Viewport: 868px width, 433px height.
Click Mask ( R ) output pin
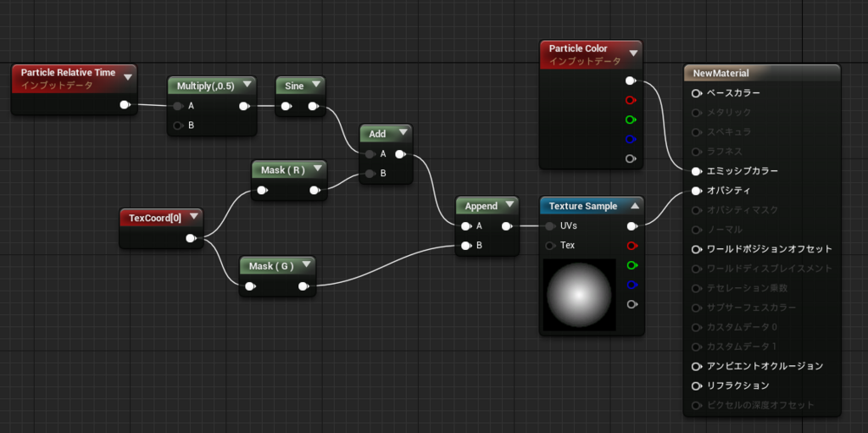(314, 191)
